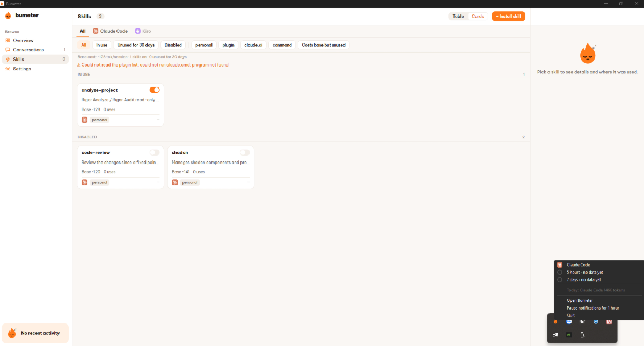Click 'Base ~120' on code-review card
Image resolution: width=644 pixels, height=346 pixels.
click(x=91, y=172)
